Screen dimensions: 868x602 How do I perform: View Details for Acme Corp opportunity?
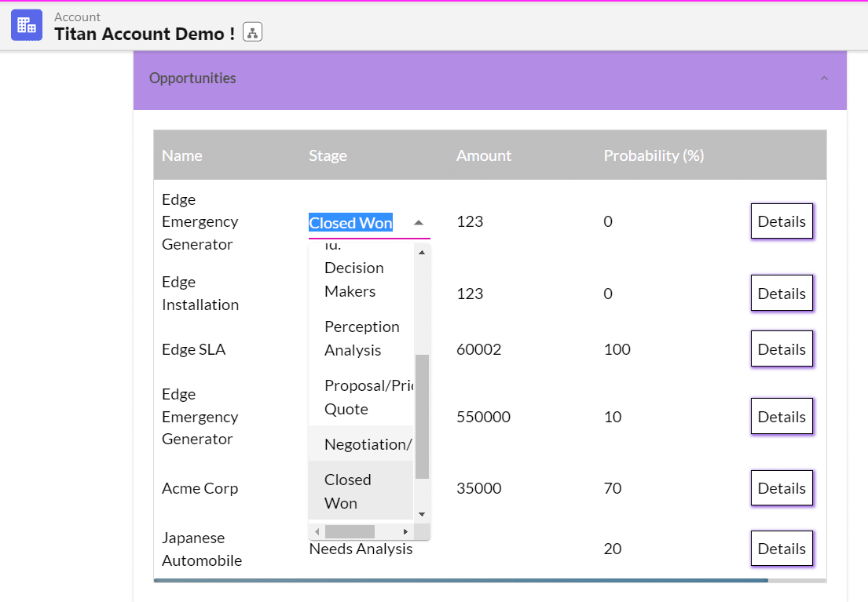point(781,488)
